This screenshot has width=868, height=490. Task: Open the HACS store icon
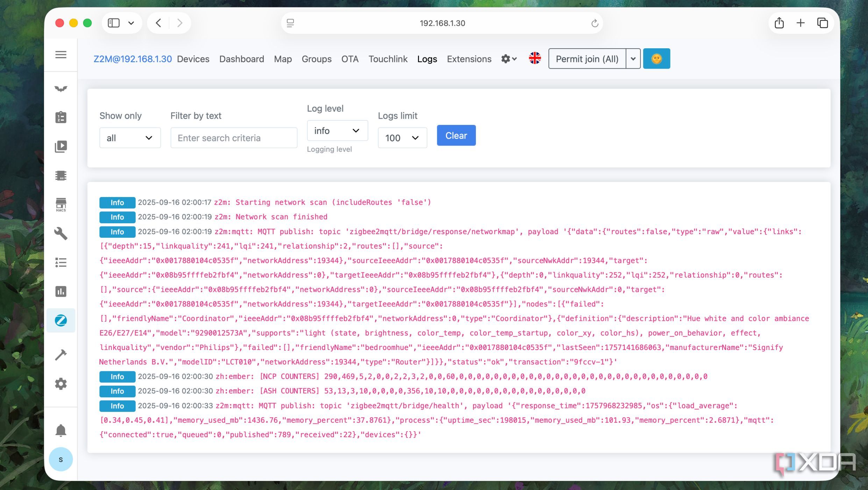pos(61,204)
